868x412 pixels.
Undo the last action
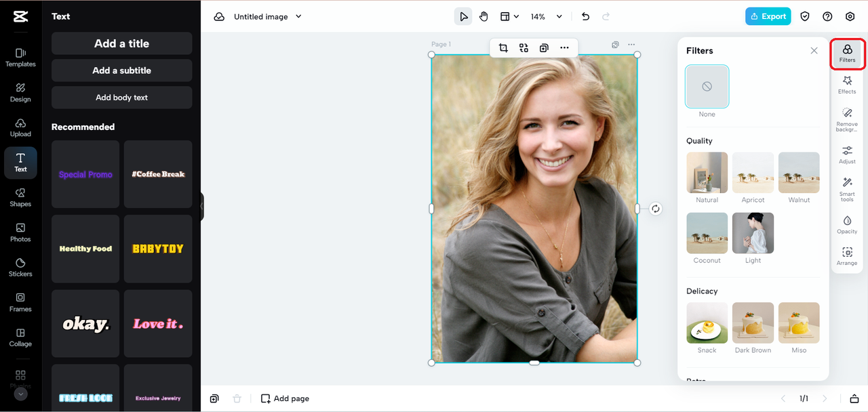point(585,16)
